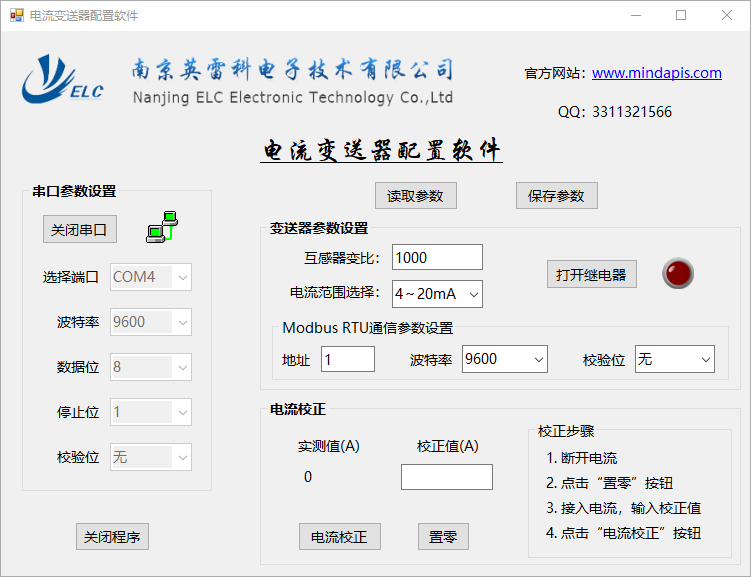Image resolution: width=751 pixels, height=577 pixels.
Task: Click the 校正值(A) input box
Action: point(446,477)
